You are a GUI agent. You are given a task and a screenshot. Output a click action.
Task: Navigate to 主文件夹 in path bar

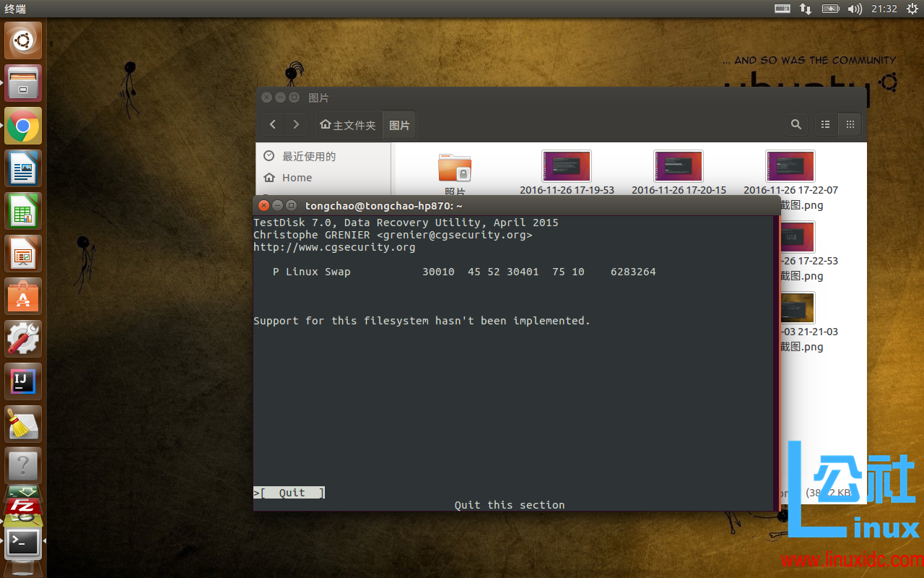348,125
